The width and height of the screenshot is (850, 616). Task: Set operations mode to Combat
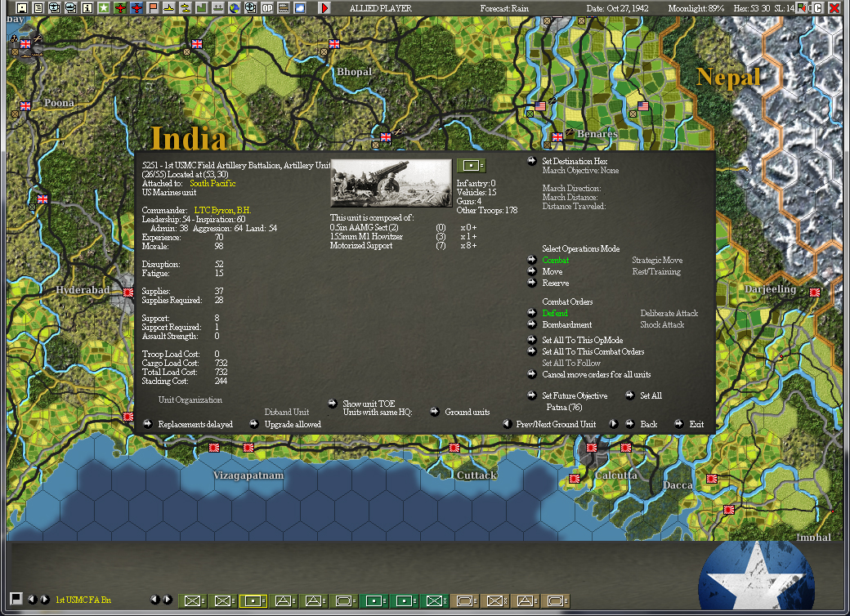[x=555, y=260]
